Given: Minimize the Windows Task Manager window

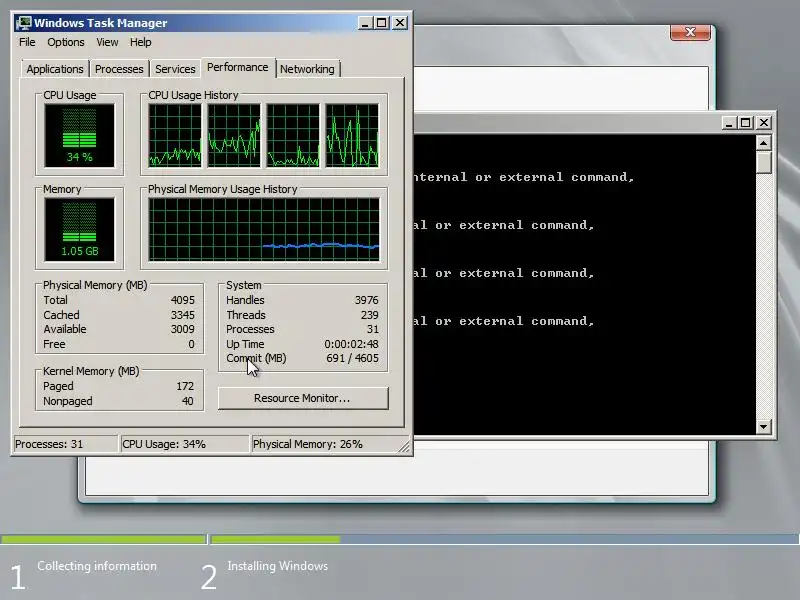Looking at the screenshot, I should (x=365, y=23).
